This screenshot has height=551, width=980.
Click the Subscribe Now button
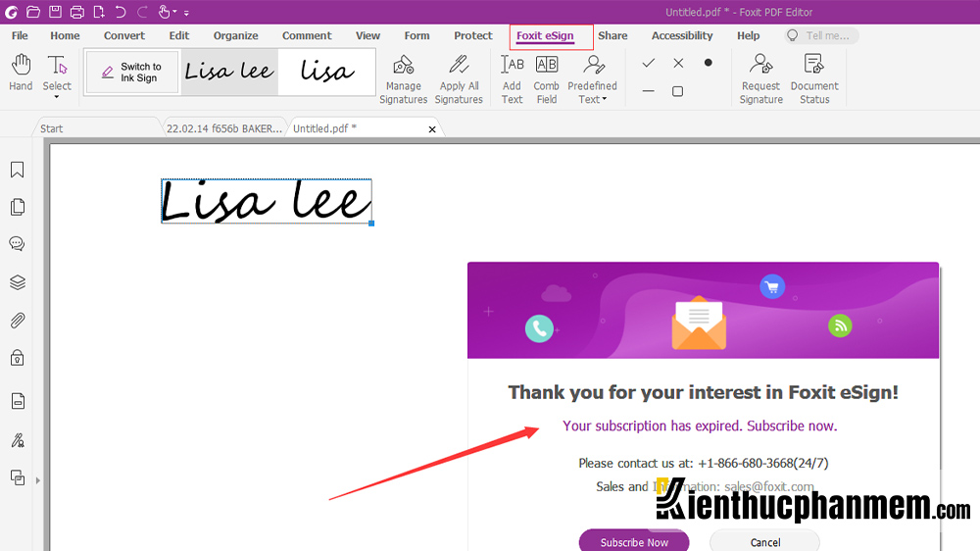point(634,542)
